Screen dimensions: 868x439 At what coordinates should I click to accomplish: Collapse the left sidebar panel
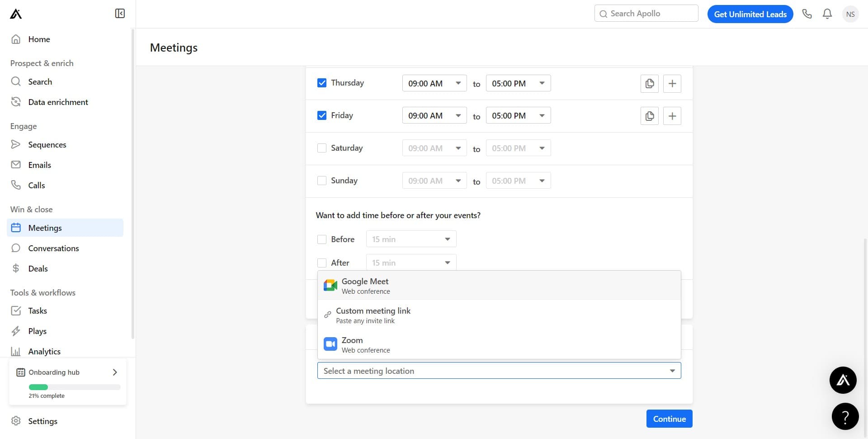click(120, 14)
